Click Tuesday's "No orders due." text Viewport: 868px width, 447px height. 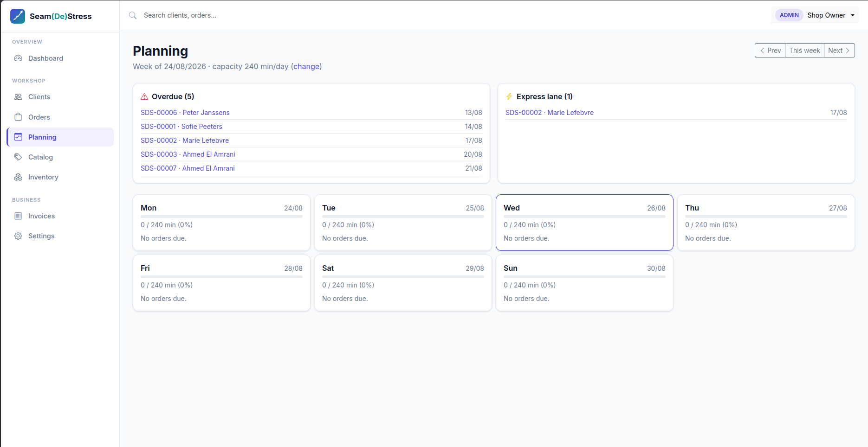coord(345,238)
